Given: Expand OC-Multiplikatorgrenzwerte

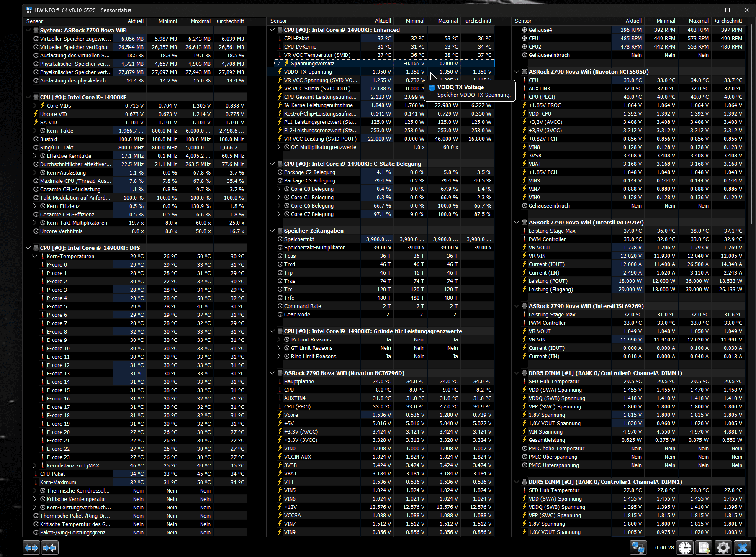Looking at the screenshot, I should (279, 147).
